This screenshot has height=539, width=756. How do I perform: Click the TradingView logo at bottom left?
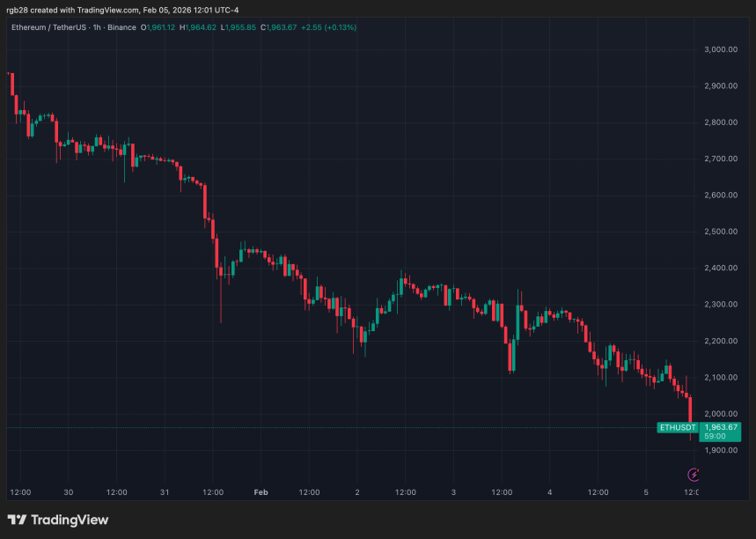(58, 520)
